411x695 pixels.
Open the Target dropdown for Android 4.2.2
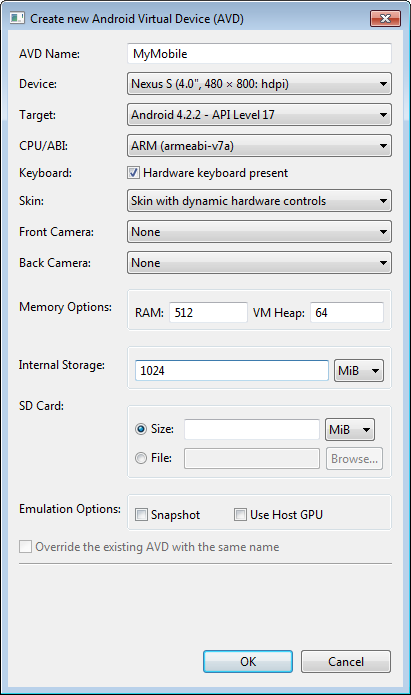point(259,115)
